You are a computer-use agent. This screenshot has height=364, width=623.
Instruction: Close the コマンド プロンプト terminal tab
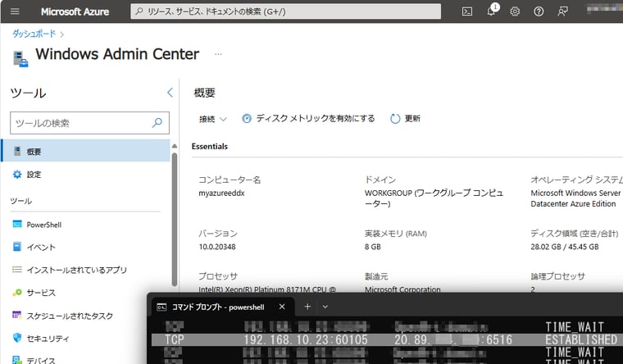click(282, 307)
